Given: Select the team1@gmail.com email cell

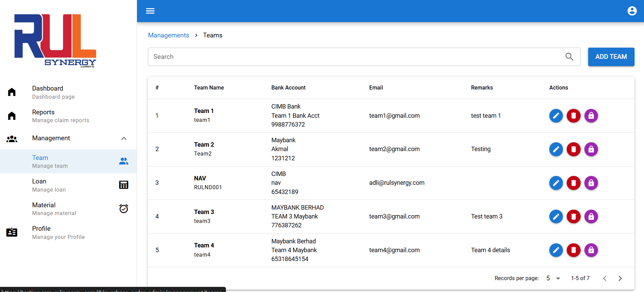Looking at the screenshot, I should pos(394,116).
